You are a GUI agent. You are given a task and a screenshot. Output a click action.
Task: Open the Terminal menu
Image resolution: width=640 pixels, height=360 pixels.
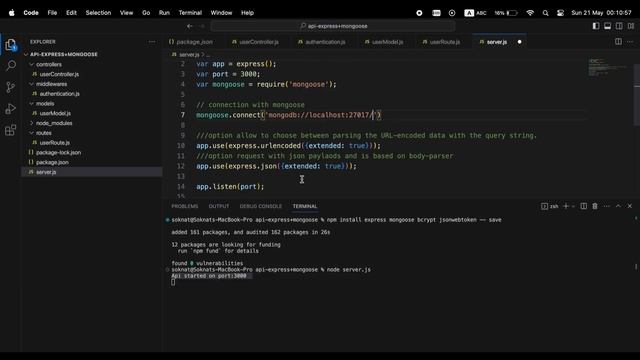[x=190, y=13]
